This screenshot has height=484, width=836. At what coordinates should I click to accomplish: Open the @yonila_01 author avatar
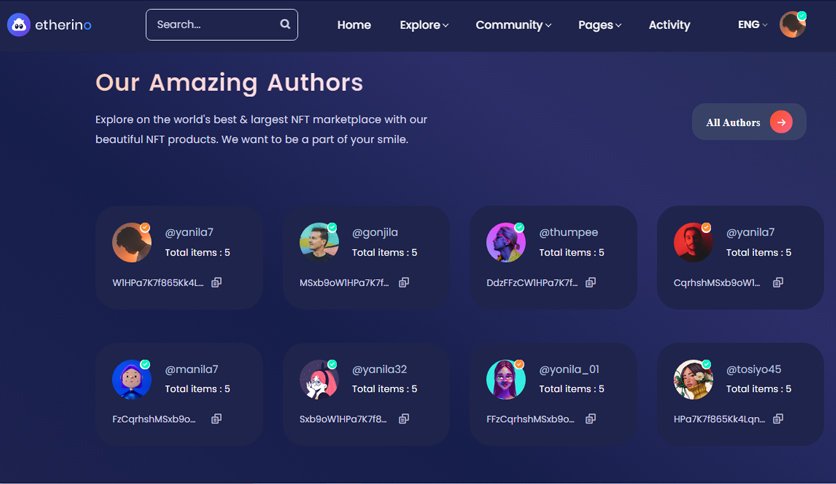[x=506, y=379]
